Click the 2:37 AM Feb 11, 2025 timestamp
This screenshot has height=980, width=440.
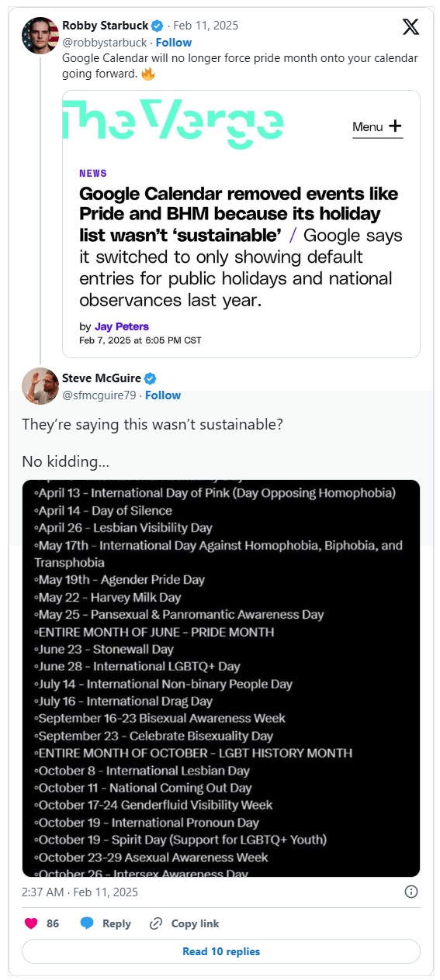point(80,892)
